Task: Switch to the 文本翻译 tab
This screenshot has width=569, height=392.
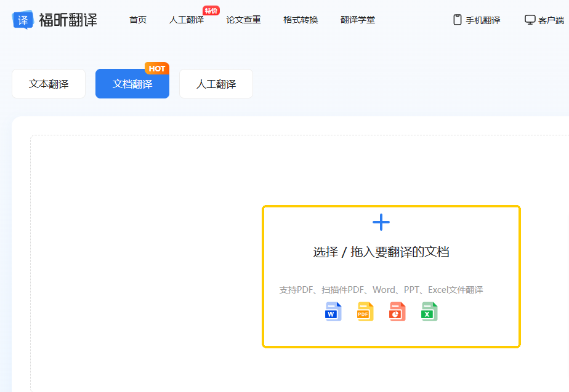Action: click(49, 84)
